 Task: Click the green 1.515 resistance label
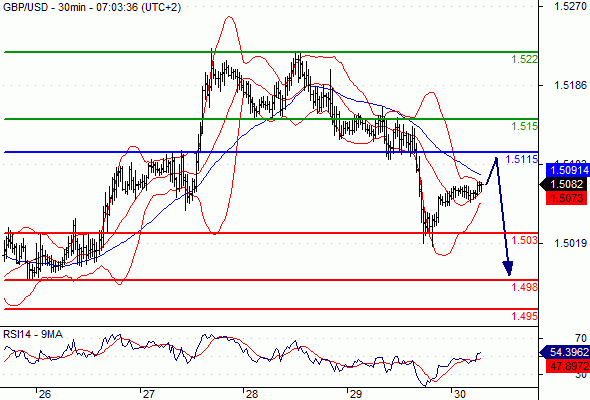point(525,126)
